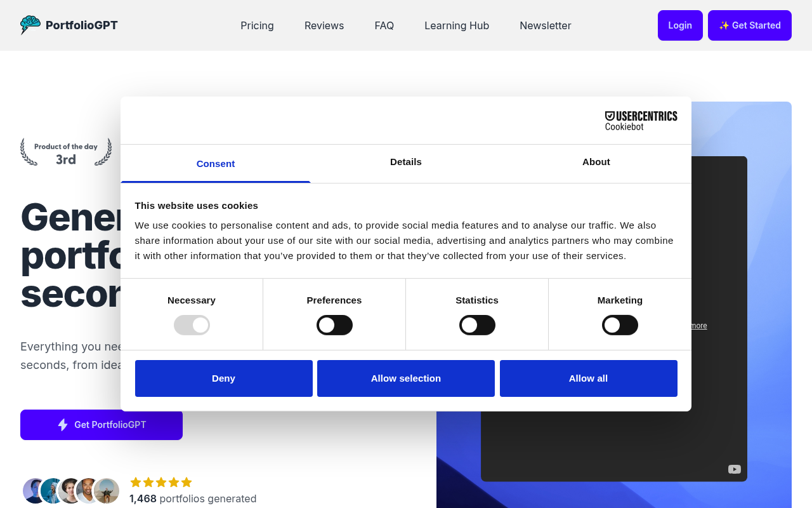Click the Product of the day laurel badge
Viewport: 812px width, 508px height.
(x=65, y=152)
